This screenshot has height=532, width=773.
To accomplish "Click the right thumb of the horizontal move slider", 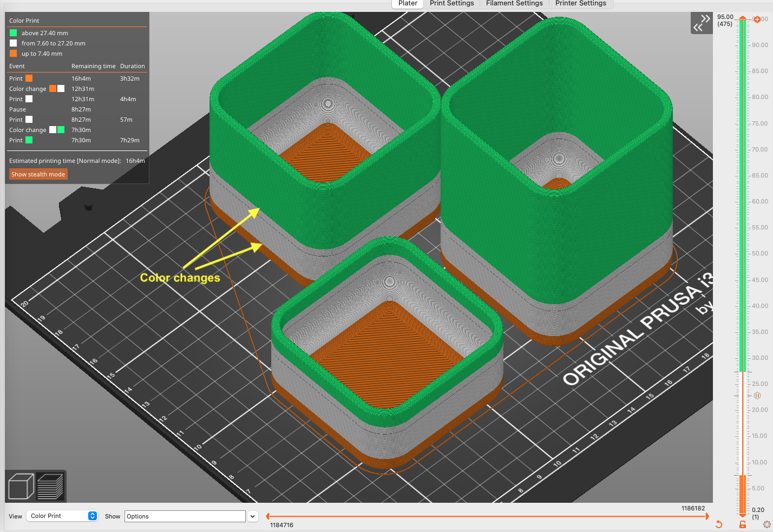I will (x=707, y=516).
